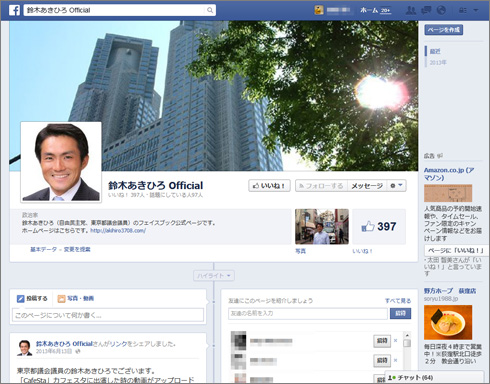This screenshot has width=490, height=384.
Task: Open the page profile picture
Action: point(61,162)
